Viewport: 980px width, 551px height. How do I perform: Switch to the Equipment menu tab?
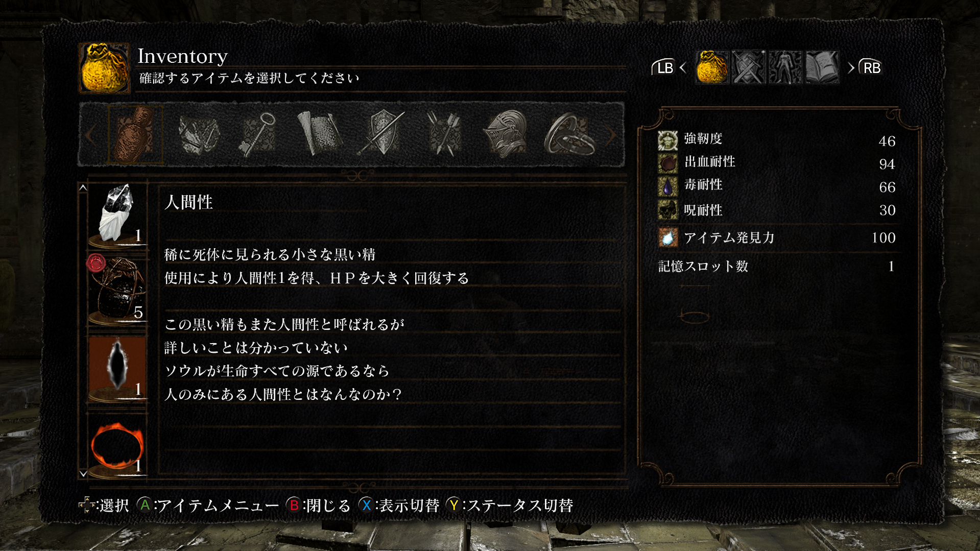tap(749, 67)
